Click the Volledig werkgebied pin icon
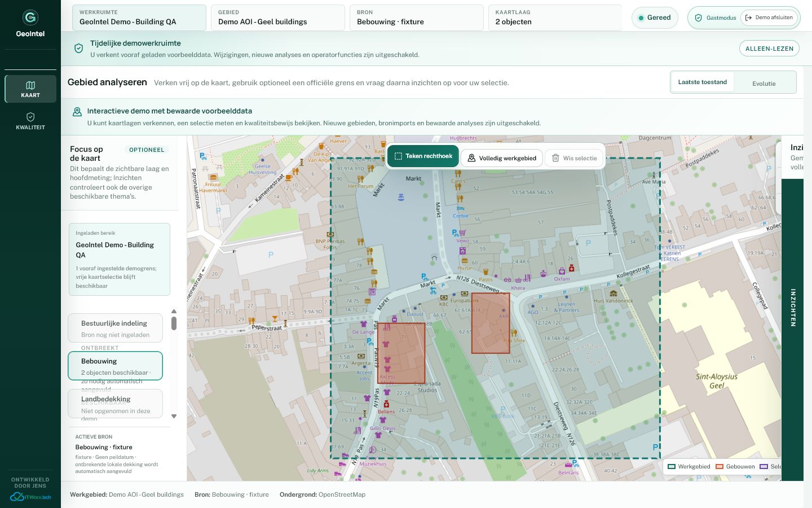This screenshot has height=508, width=812. click(x=471, y=158)
